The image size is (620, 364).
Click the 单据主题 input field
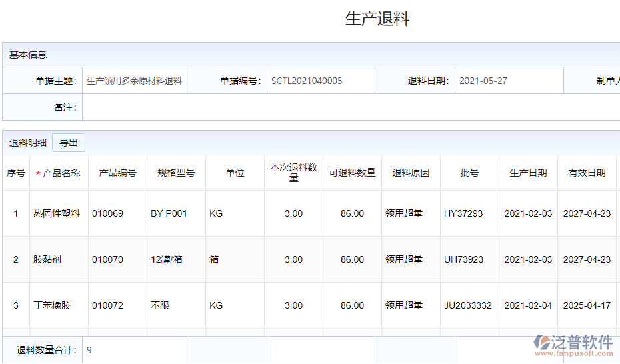click(134, 81)
